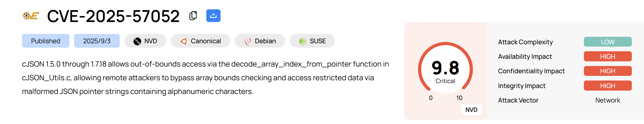
Task: Click the SUSE chameleon logo icon
Action: [x=302, y=41]
